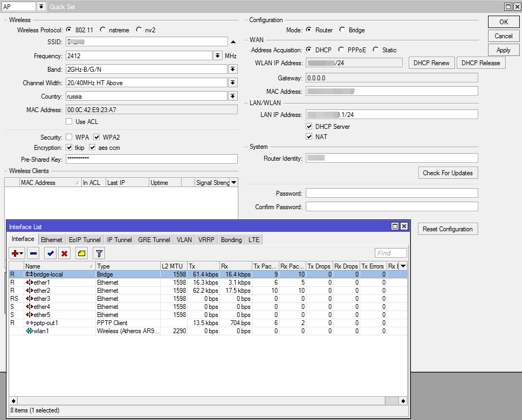Add a new interface with plus icon

[17, 253]
